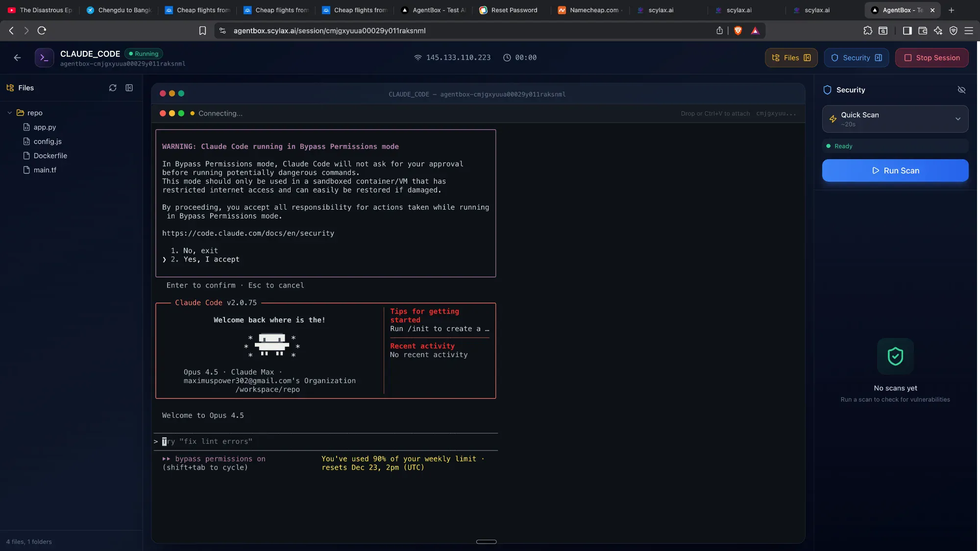This screenshot has width=980, height=551.
Task: Toggle the Security panel button
Action: [x=856, y=58]
